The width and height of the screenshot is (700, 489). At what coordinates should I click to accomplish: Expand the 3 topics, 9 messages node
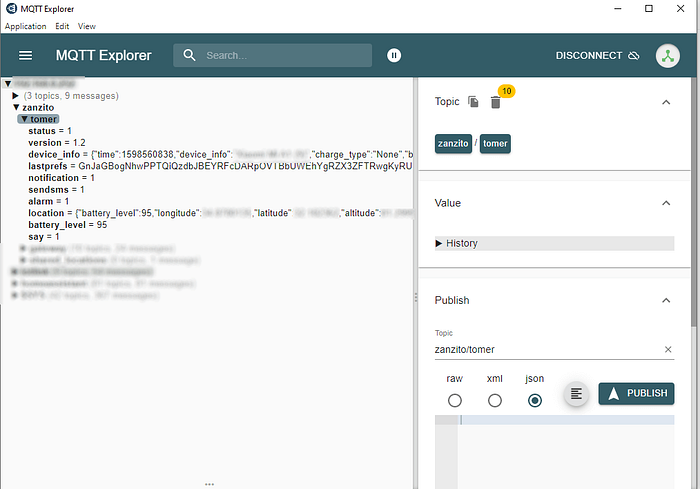coord(16,96)
